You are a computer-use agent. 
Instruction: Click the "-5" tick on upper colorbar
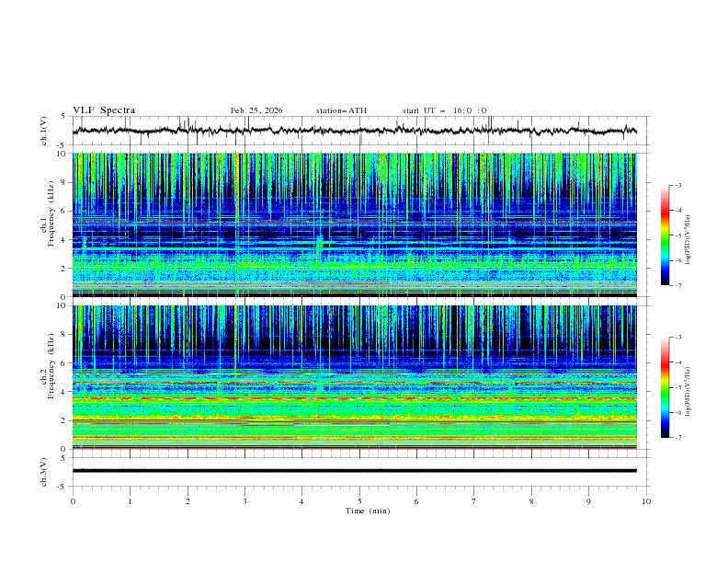coord(677,236)
